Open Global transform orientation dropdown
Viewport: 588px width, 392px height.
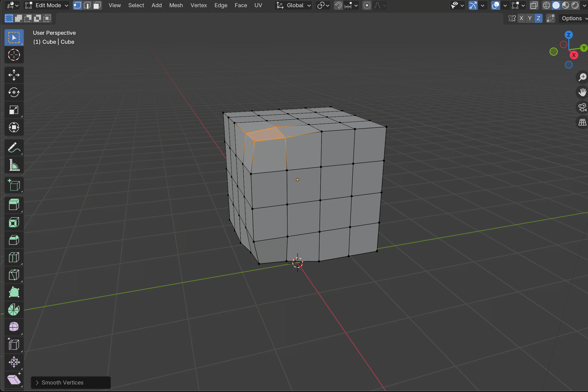294,5
